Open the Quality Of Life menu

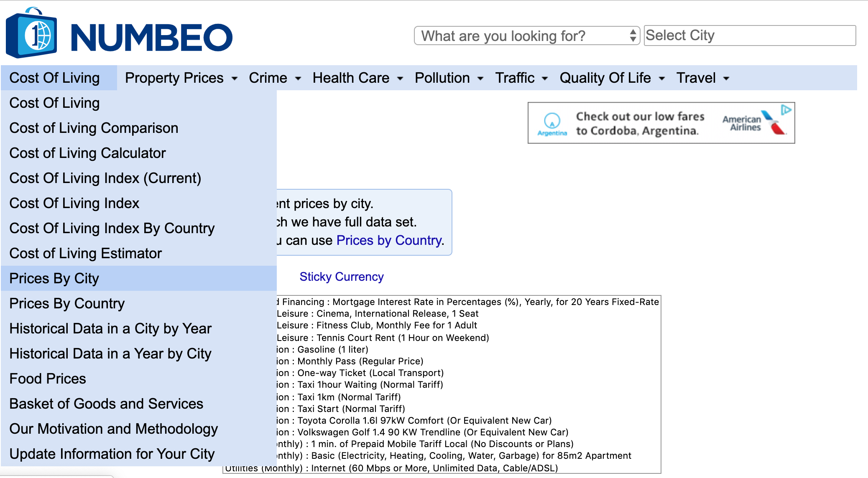(612, 78)
